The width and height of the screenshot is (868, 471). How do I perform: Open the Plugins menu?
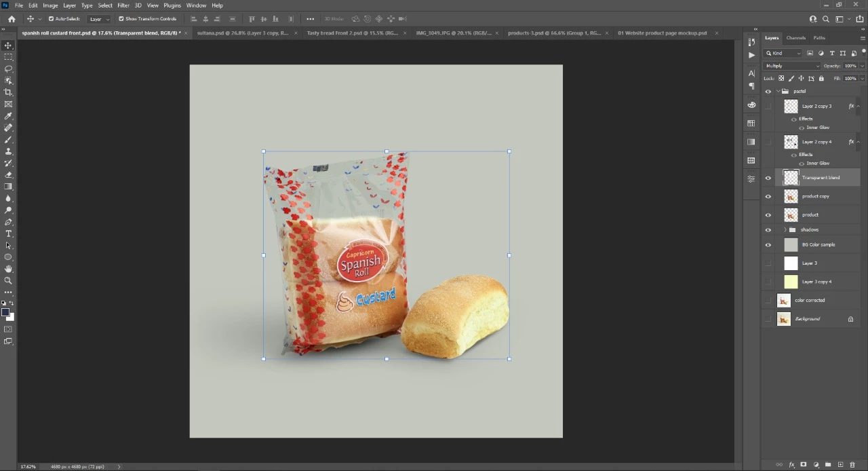click(x=172, y=5)
